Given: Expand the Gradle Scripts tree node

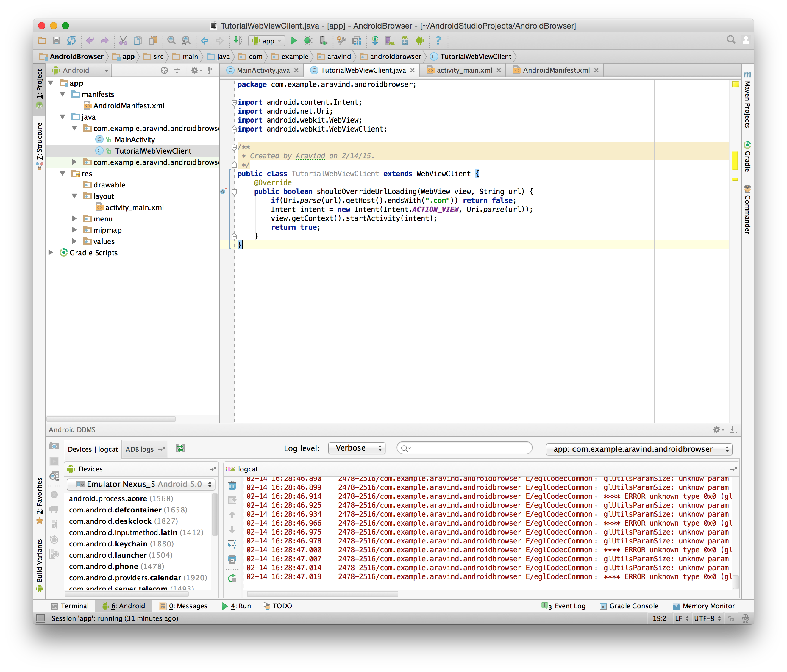Looking at the screenshot, I should 51,252.
